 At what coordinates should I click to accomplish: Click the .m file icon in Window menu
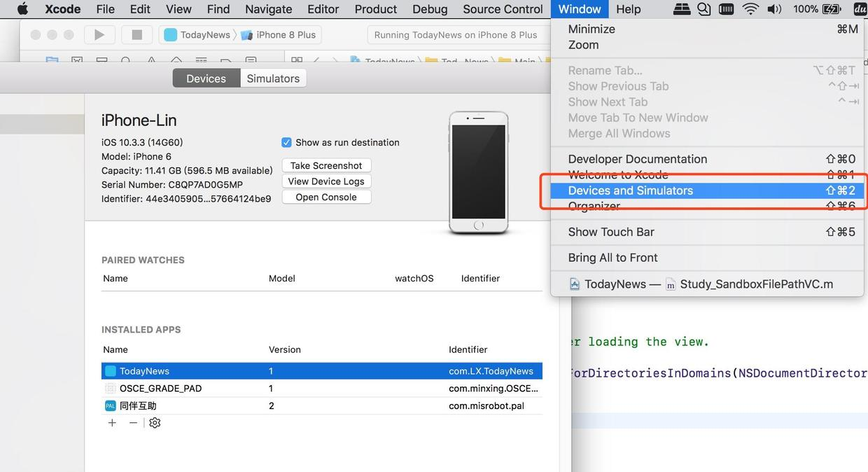(x=671, y=284)
